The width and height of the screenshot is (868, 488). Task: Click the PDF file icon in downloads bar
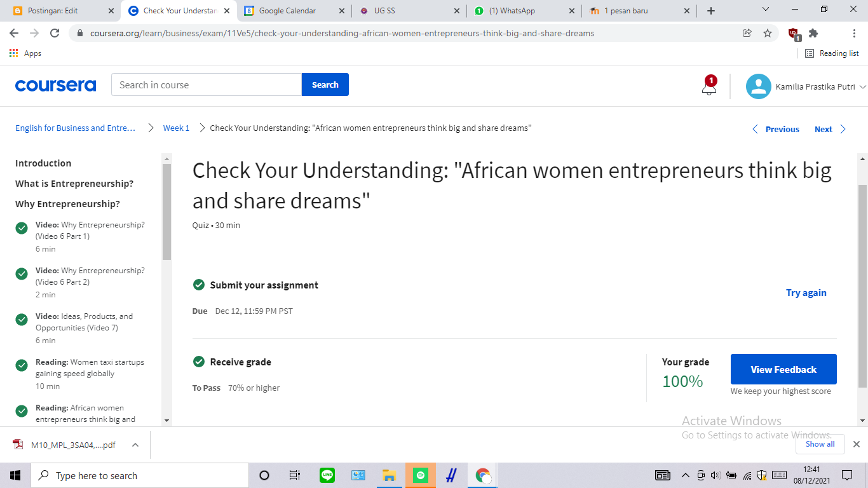18,445
